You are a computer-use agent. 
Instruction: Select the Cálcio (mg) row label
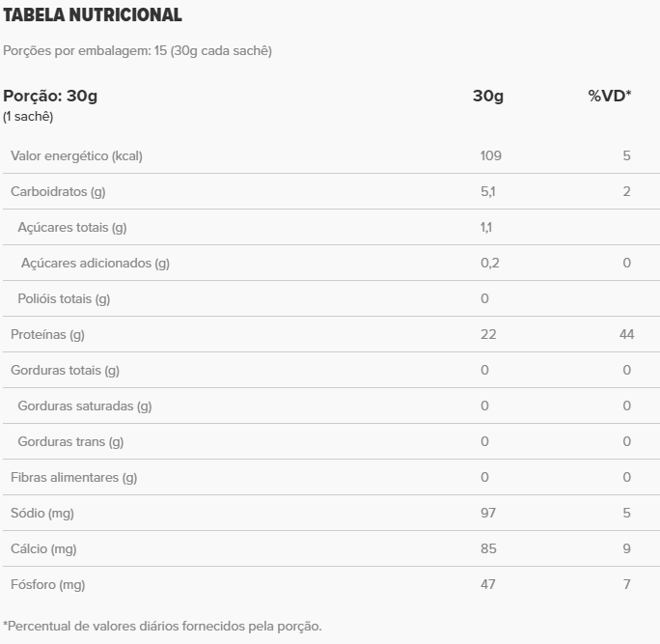pos(43,548)
